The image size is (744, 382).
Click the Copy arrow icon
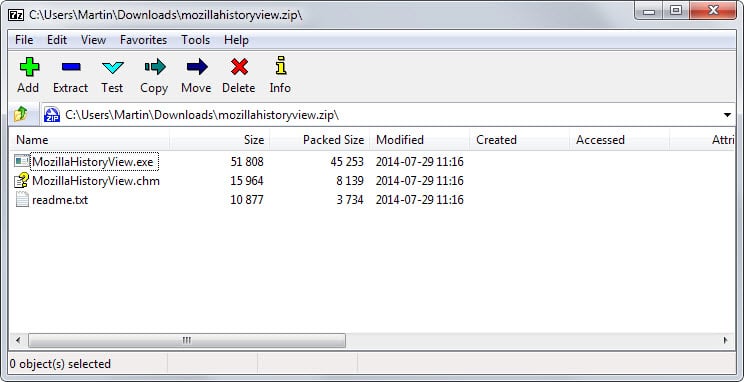155,66
